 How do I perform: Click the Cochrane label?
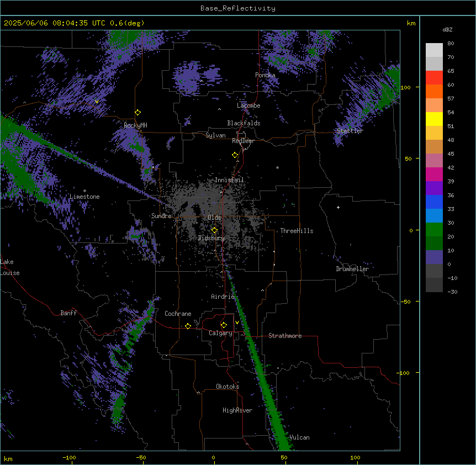[178, 314]
